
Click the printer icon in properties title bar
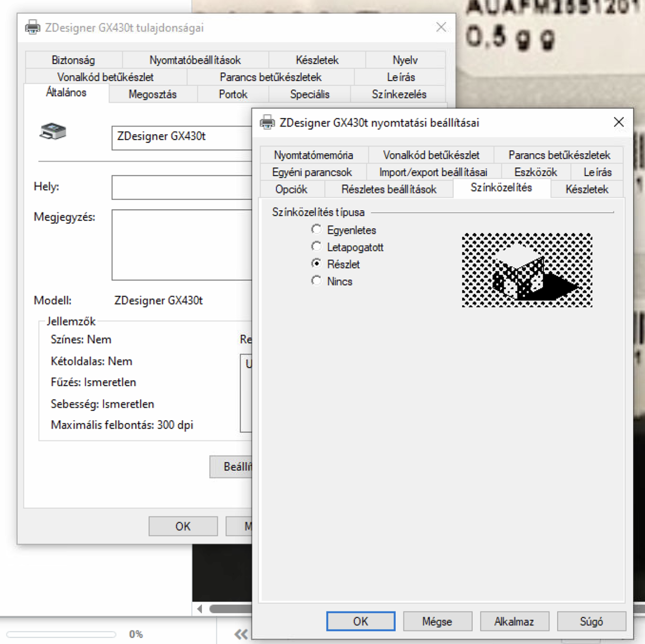click(33, 27)
